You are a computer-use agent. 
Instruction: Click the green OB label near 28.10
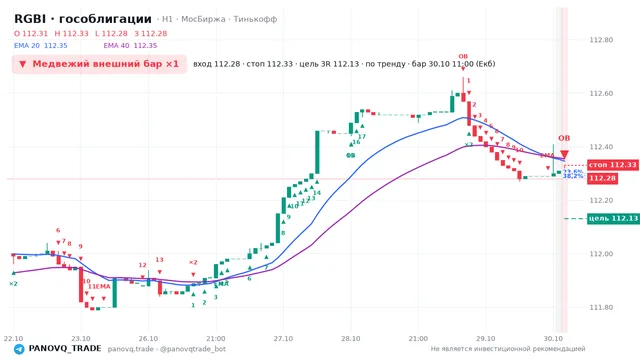[x=351, y=156]
